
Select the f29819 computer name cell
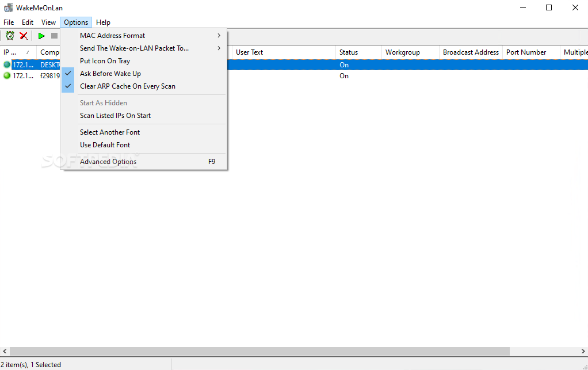[x=50, y=76]
